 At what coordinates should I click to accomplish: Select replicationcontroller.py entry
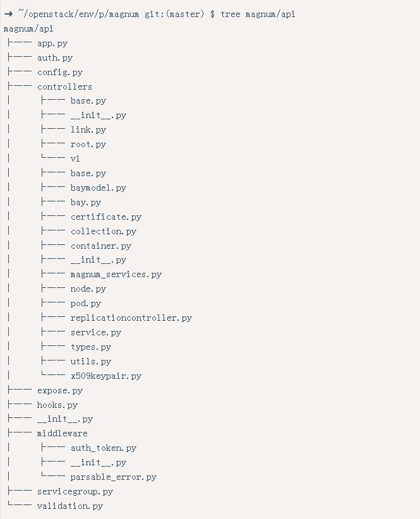131,318
